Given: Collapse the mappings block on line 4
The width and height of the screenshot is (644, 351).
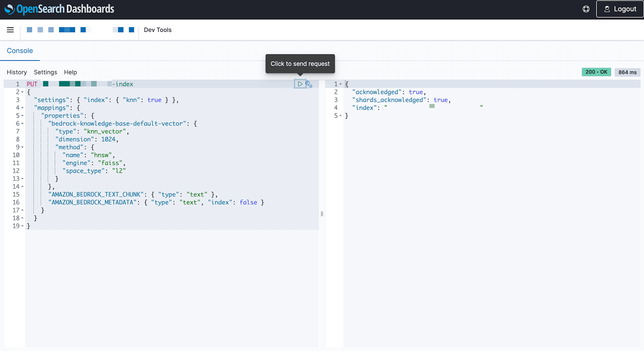Looking at the screenshot, I should 23,108.
